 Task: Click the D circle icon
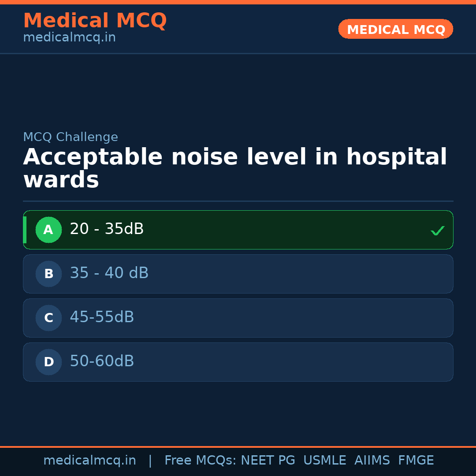[48, 362]
